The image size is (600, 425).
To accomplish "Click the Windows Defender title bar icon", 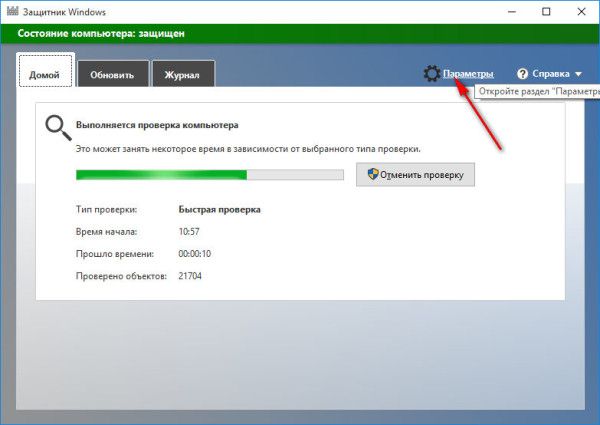I will pyautogui.click(x=12, y=11).
